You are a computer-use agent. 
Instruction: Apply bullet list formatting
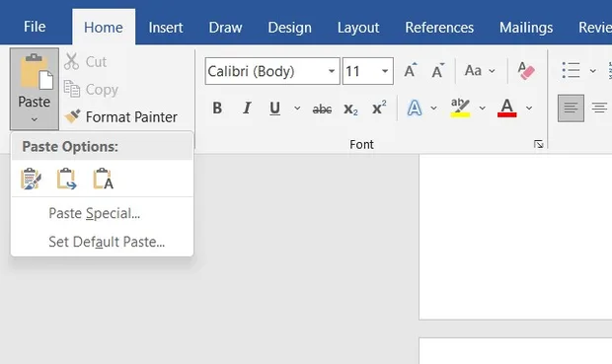[x=571, y=71]
